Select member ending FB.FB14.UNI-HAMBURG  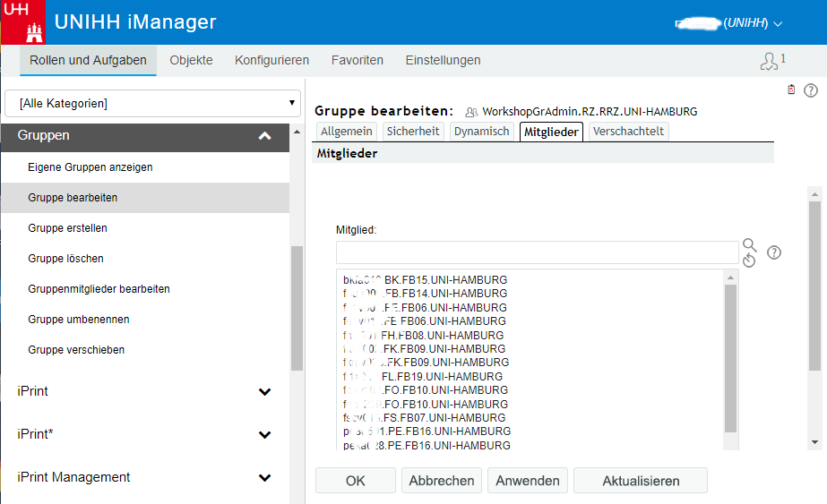(425, 294)
